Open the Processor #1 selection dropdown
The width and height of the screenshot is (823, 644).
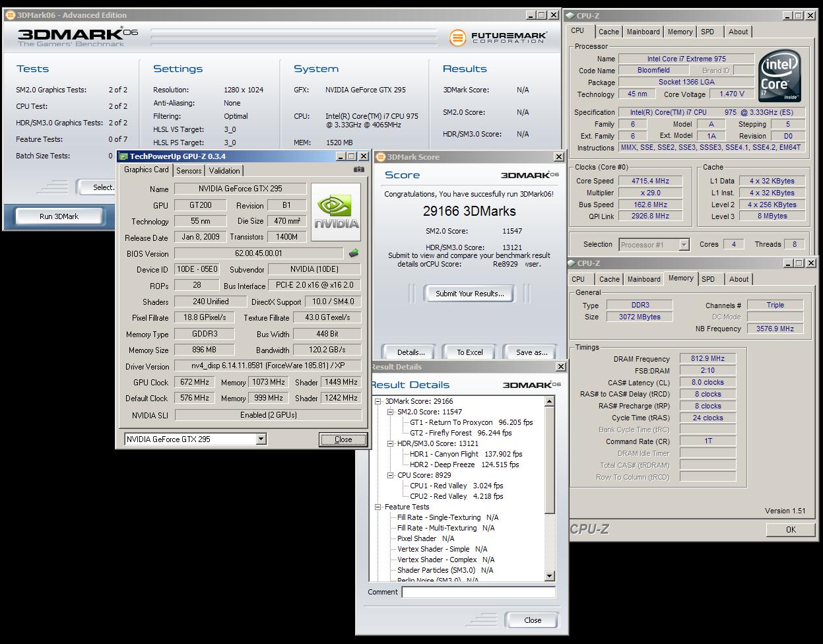684,245
